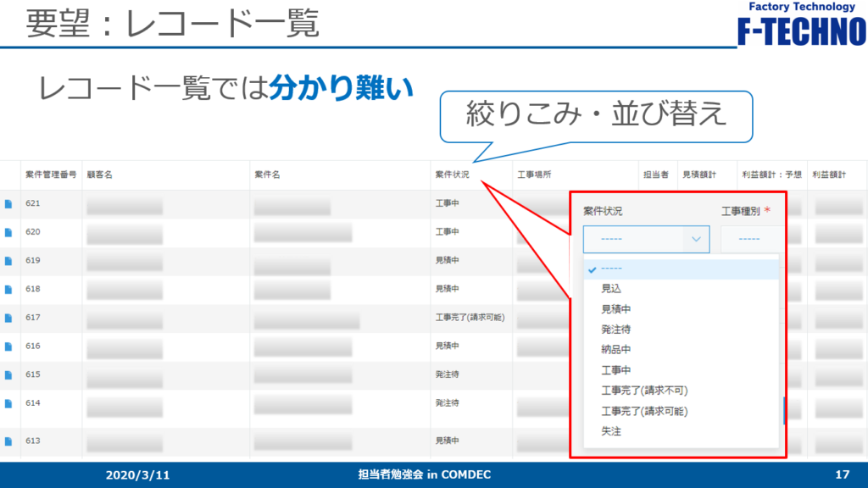This screenshot has height=488, width=868.
Task: Choose 見込 from the status list
Action: [611, 288]
